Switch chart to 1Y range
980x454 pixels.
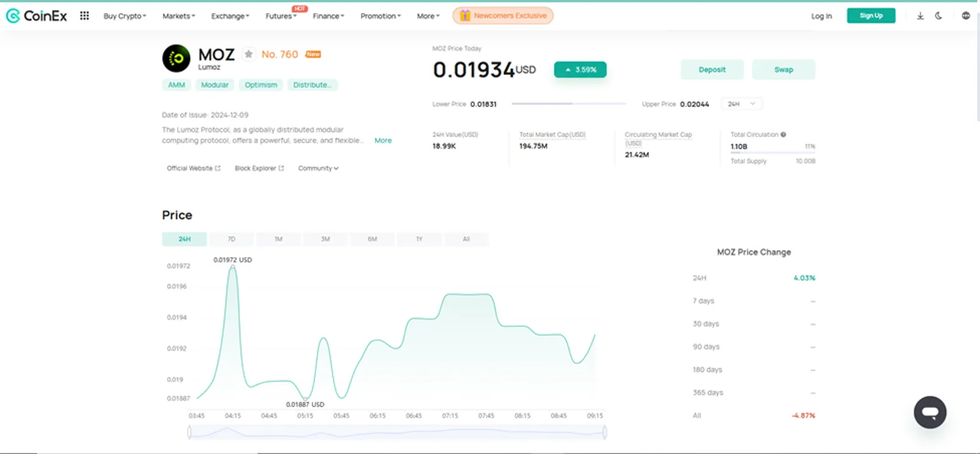click(419, 239)
